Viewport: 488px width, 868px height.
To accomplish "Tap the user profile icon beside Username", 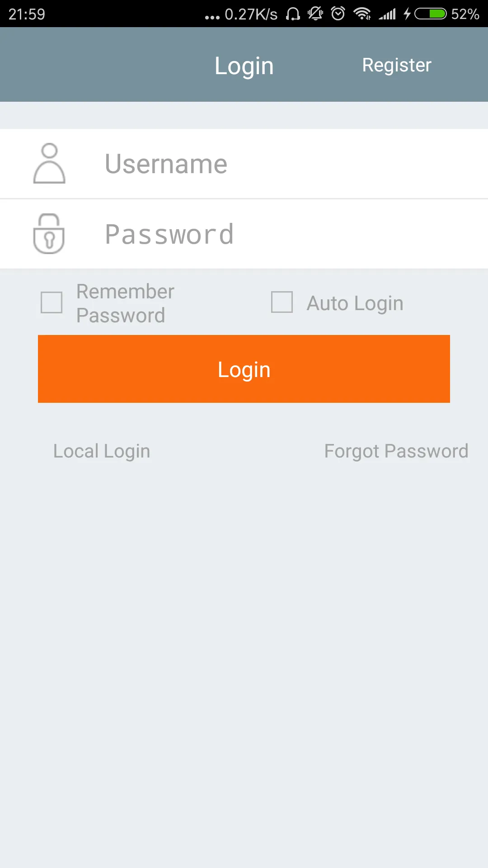I will pos(49,163).
